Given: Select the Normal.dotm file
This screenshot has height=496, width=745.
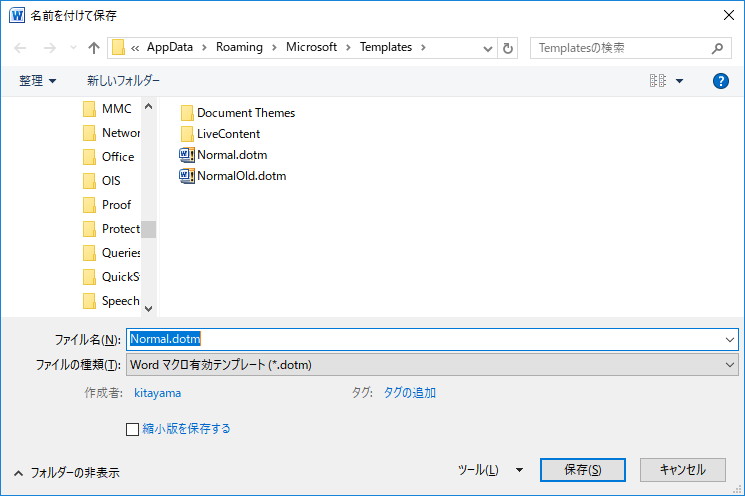Looking at the screenshot, I should click(x=223, y=155).
